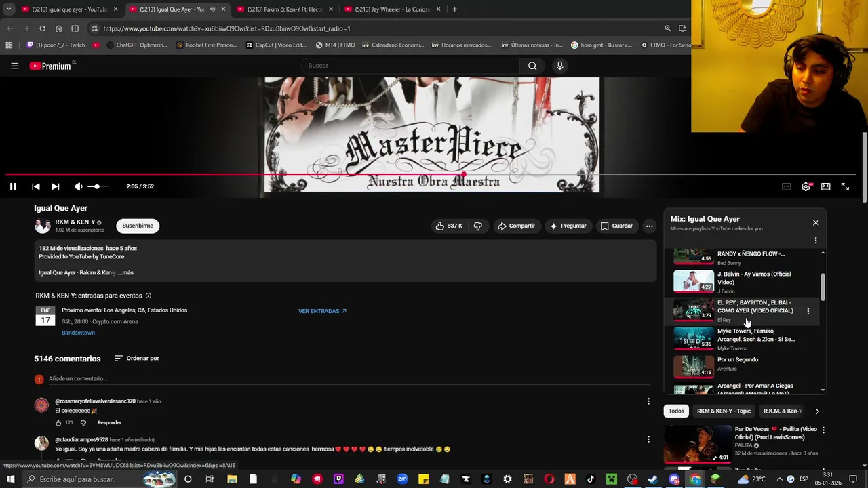
Task: Open the VER ENTRADAS tickets link
Action: [322, 311]
